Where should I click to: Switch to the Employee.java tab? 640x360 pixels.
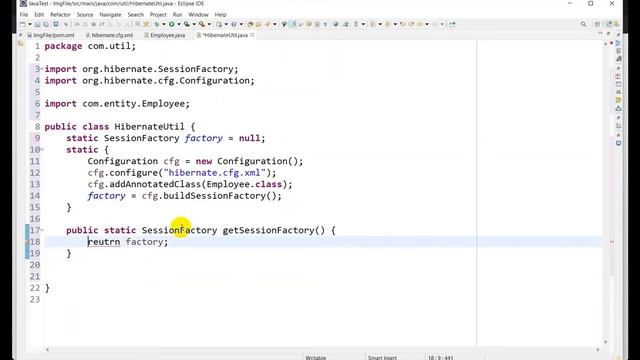pos(165,35)
